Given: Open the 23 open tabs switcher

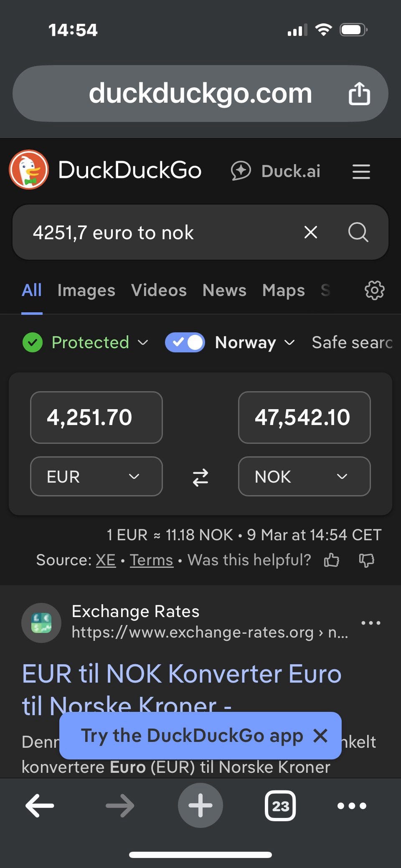Looking at the screenshot, I should coord(280,805).
